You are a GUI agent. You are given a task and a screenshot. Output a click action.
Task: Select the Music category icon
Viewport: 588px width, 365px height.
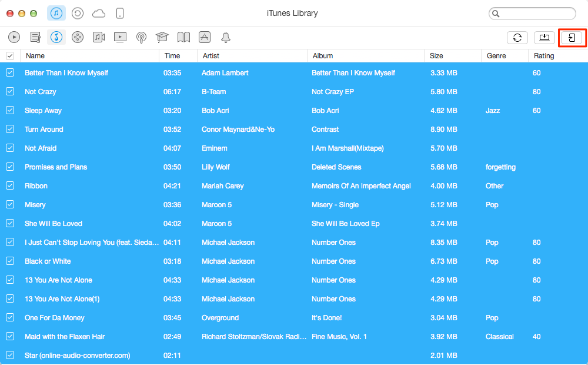pos(56,37)
